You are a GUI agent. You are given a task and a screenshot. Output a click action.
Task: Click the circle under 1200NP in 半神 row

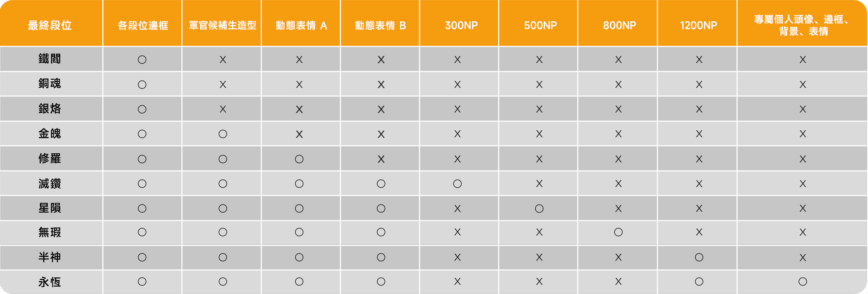[699, 257]
